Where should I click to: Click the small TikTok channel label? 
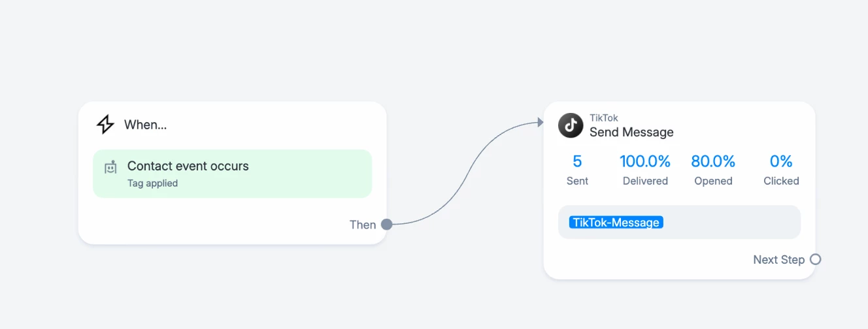604,118
